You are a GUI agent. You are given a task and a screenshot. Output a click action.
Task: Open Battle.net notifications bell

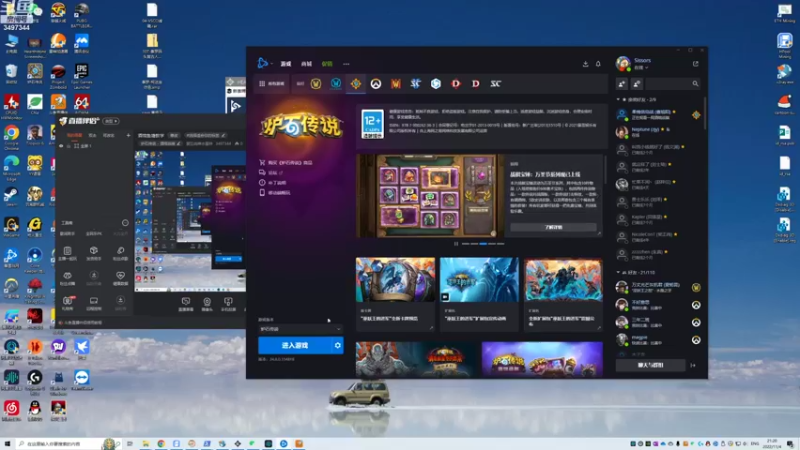point(598,64)
